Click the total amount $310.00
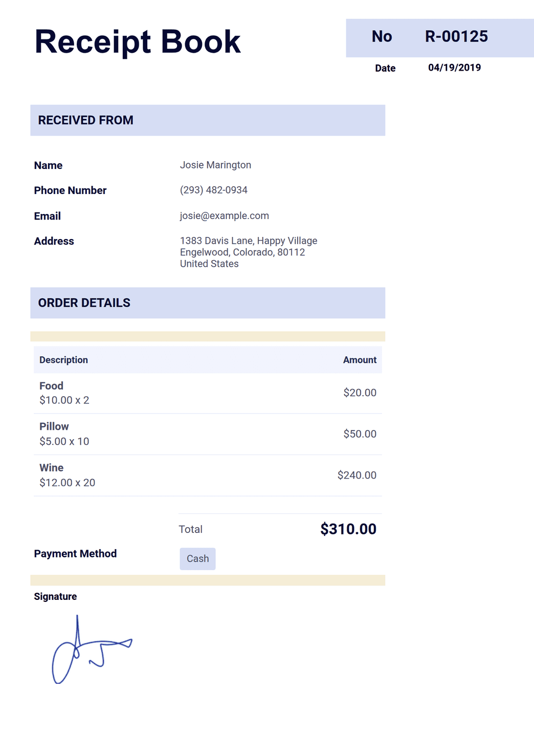 click(x=348, y=529)
